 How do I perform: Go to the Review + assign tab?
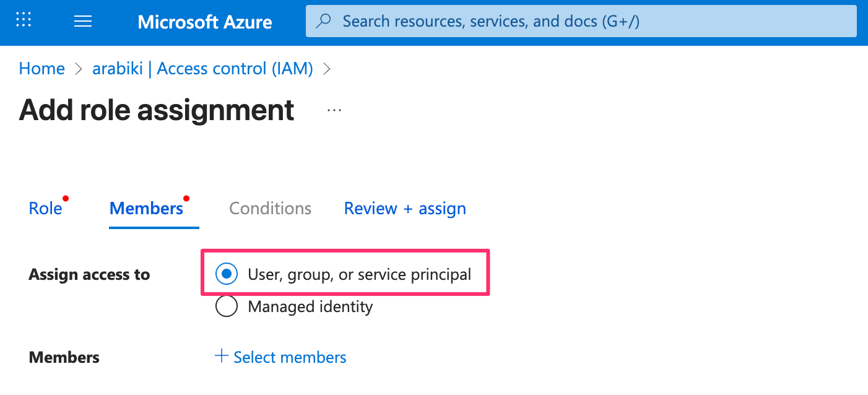[x=405, y=209]
